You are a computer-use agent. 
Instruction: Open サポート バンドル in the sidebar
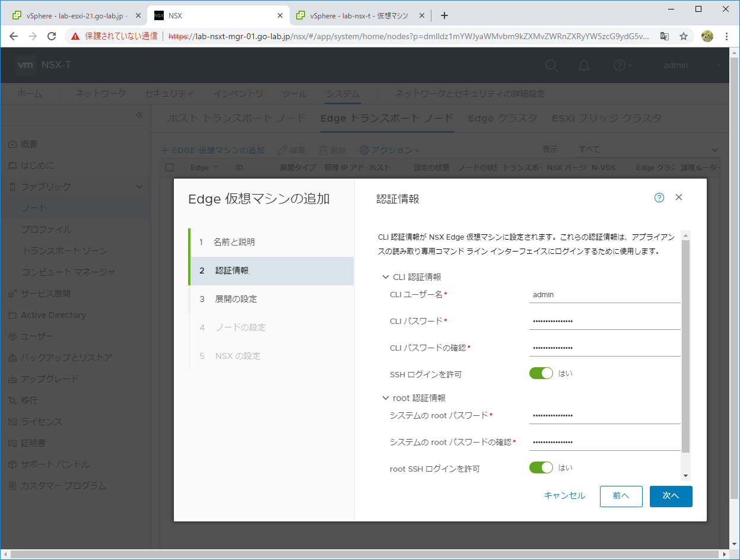coord(55,464)
